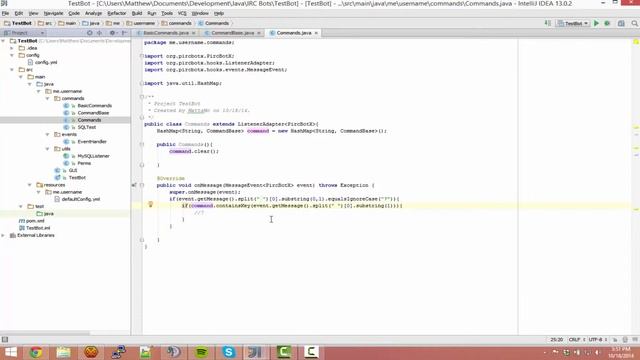Expand the .idea folder node
This screenshot has height=360, width=640.
click(x=12, y=48)
